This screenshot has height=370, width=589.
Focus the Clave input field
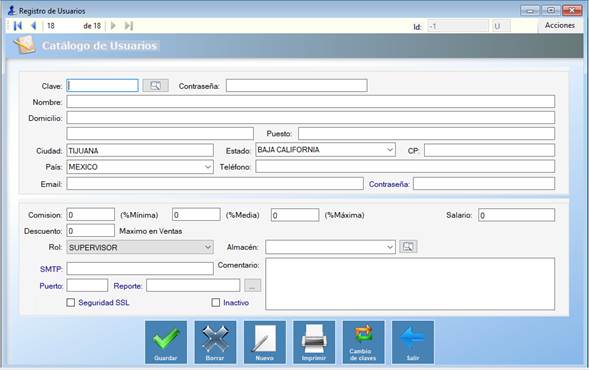(103, 85)
